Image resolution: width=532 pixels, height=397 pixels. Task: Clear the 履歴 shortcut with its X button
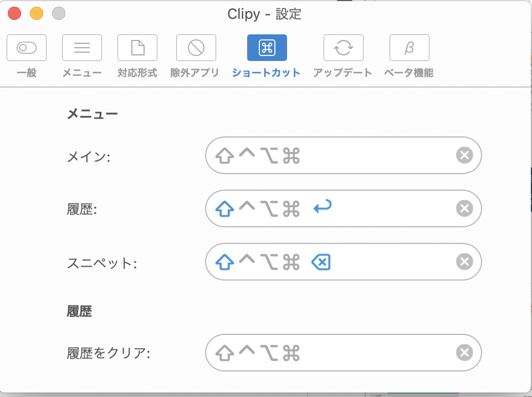tap(464, 208)
